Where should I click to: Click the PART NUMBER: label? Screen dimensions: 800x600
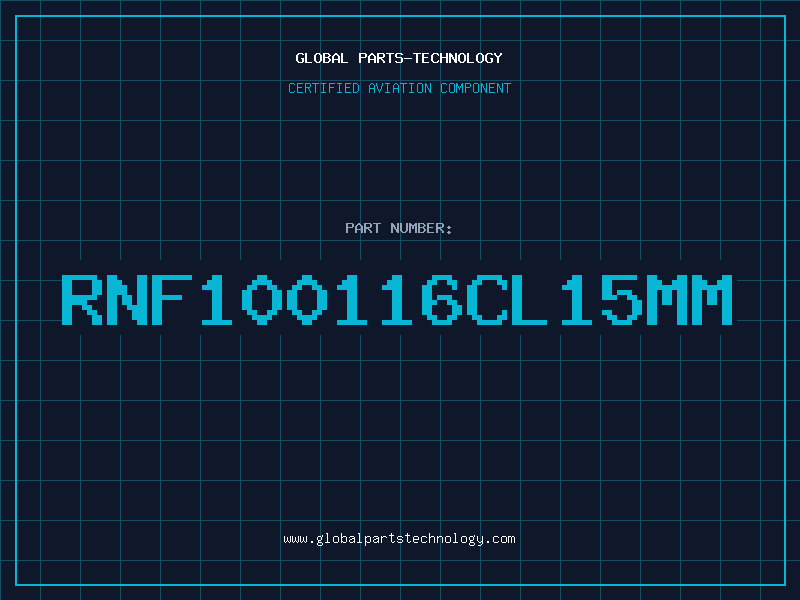pyautogui.click(x=399, y=228)
